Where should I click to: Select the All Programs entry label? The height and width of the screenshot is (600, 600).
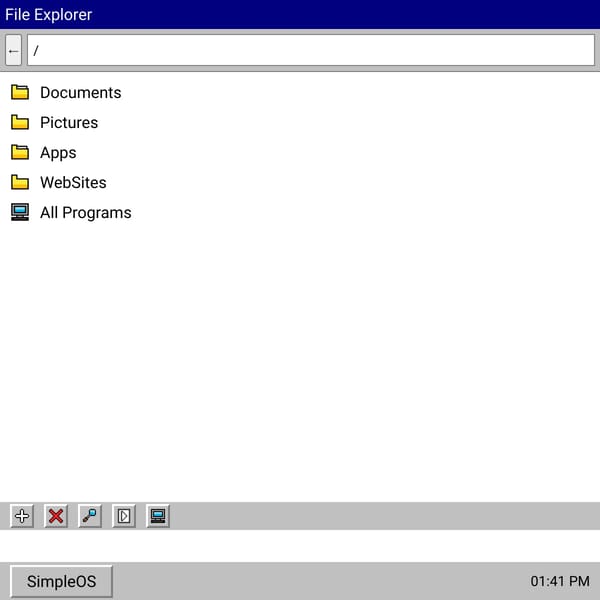click(x=86, y=213)
